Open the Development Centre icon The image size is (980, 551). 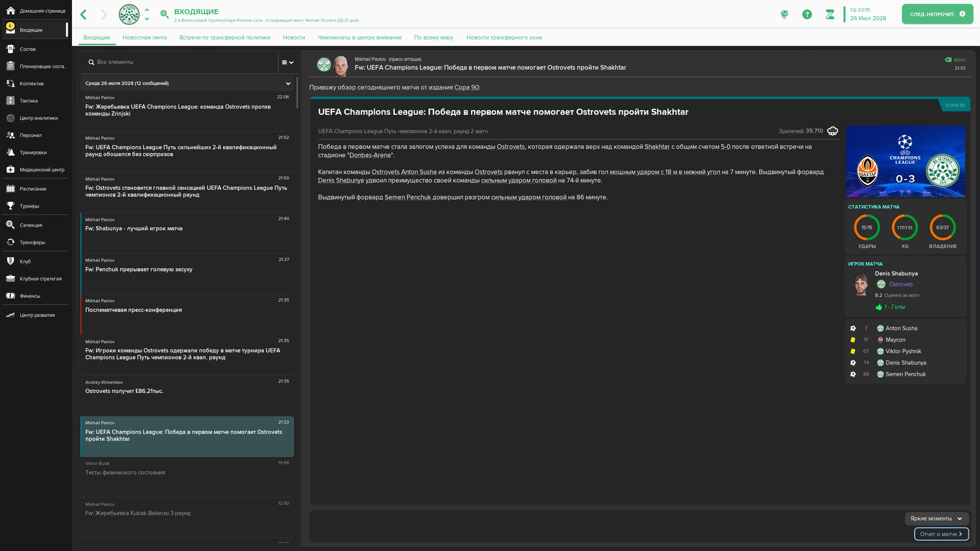[x=11, y=315]
